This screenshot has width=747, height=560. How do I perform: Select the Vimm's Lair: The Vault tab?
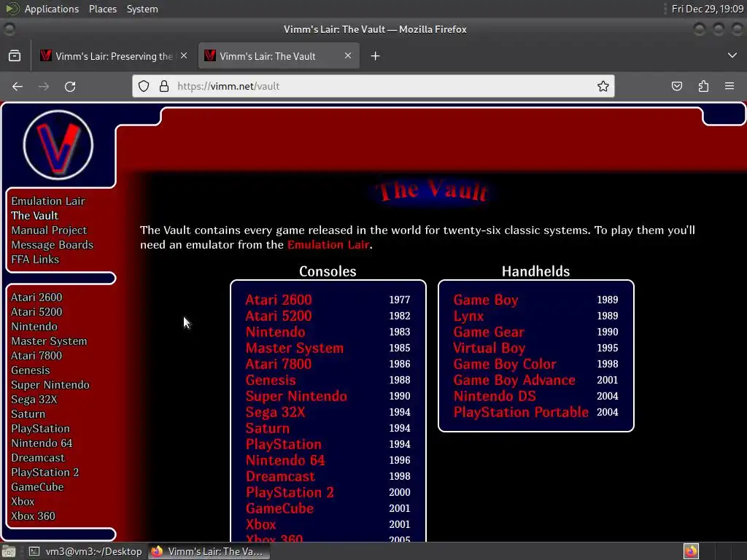[x=278, y=56]
